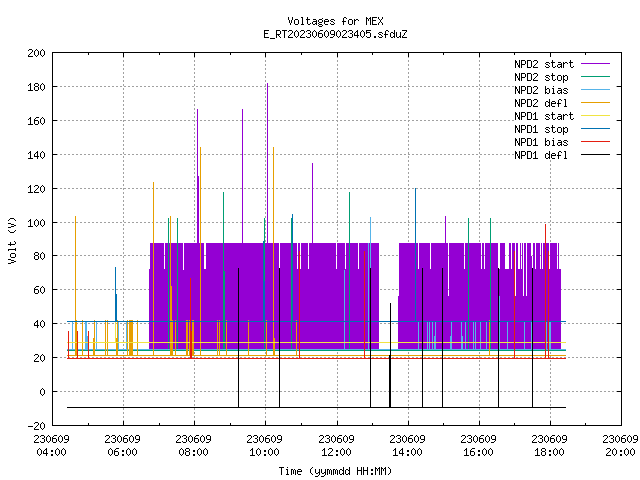
Task: Click the dark blue NPD1 stop legend line
Action: pos(595,129)
